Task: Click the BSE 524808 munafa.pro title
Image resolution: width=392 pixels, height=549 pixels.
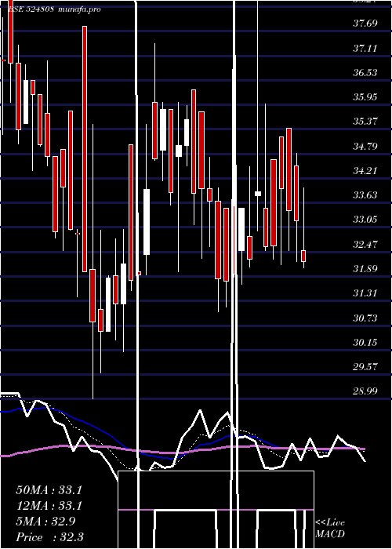Action: click(x=54, y=9)
